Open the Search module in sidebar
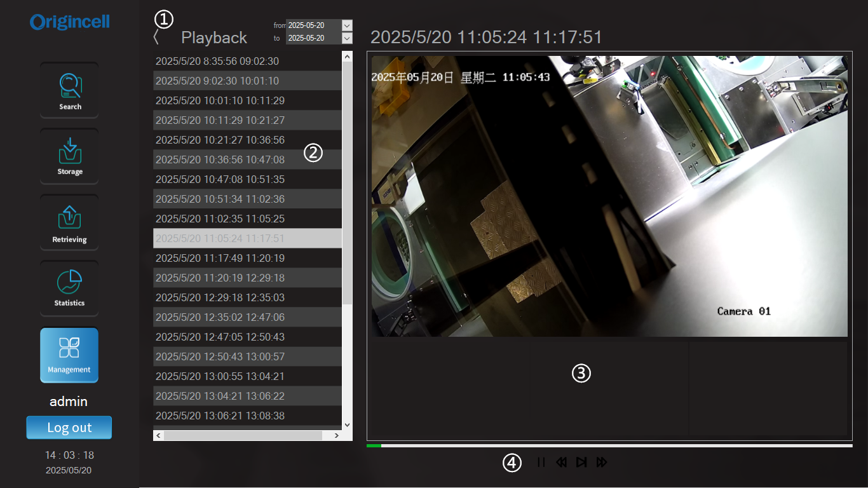The width and height of the screenshot is (868, 488). click(x=69, y=90)
